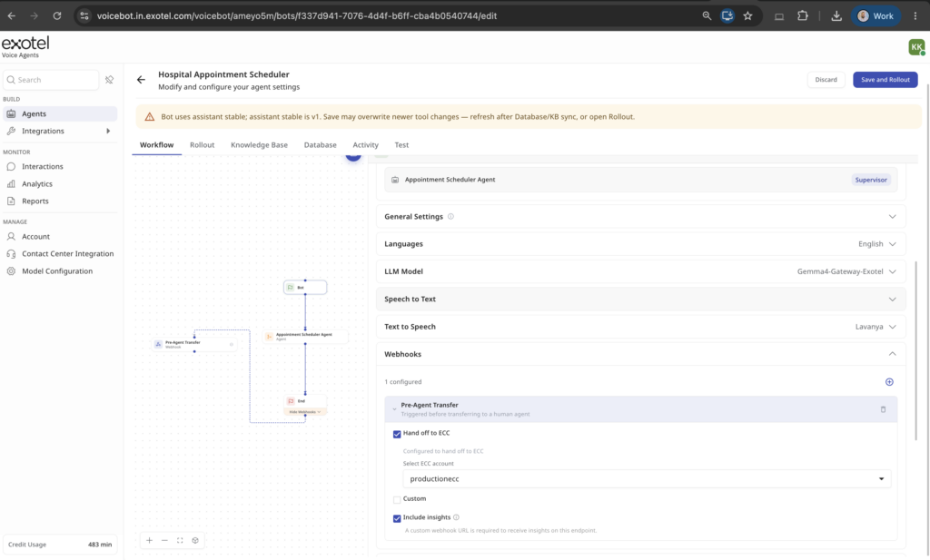
Task: Open the Select ECC account dropdown
Action: point(647,479)
